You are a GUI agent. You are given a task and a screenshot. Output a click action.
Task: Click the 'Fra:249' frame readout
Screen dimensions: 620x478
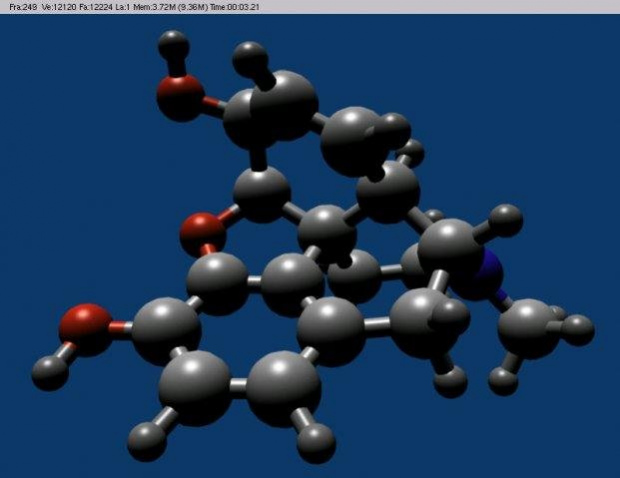(x=23, y=7)
